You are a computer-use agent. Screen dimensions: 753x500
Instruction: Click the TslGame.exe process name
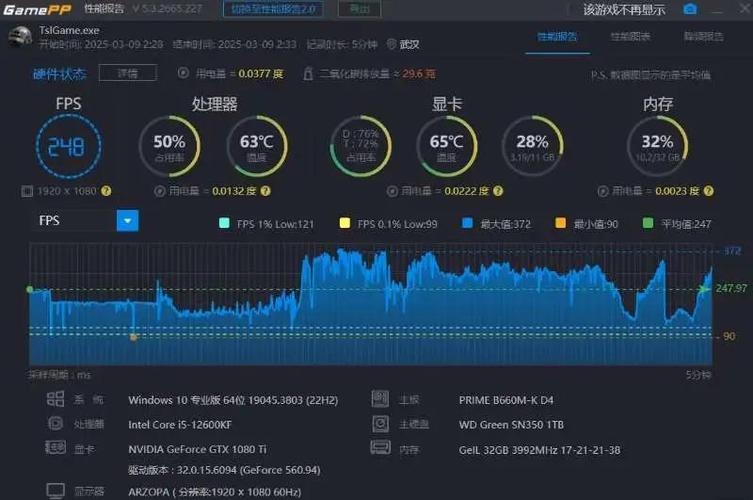pyautogui.click(x=69, y=30)
